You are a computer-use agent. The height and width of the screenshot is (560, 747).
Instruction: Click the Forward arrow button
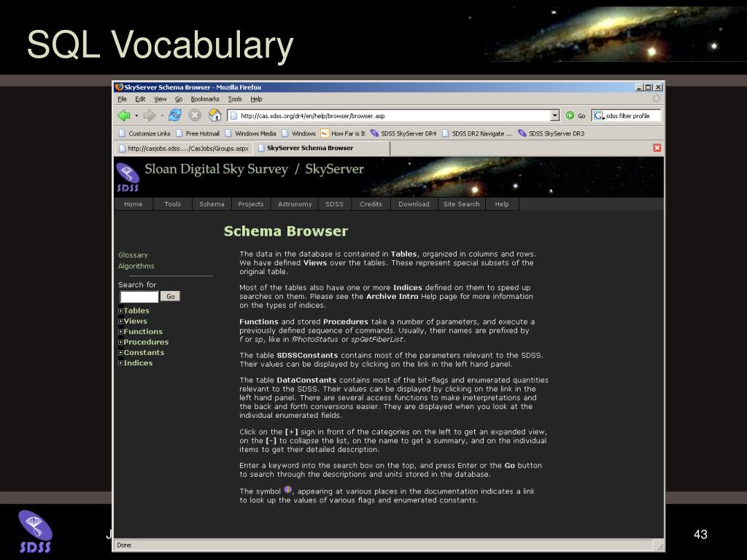pyautogui.click(x=149, y=115)
